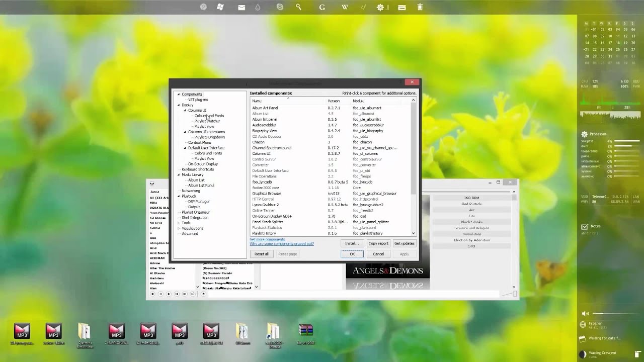Open the DSP Manager preferences page

click(x=199, y=202)
